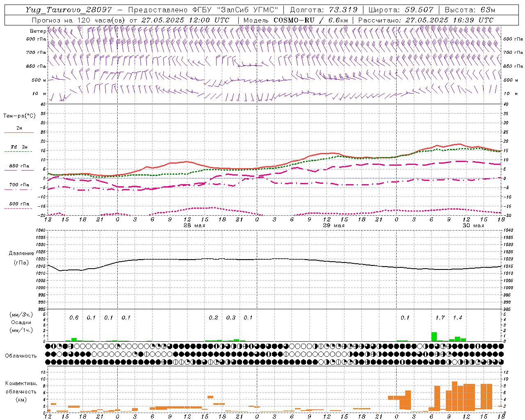The height and width of the screenshot is (420, 525).
Task: Click the 'Прогноз на 120 часа(ов)' header text
Action: click(x=79, y=20)
